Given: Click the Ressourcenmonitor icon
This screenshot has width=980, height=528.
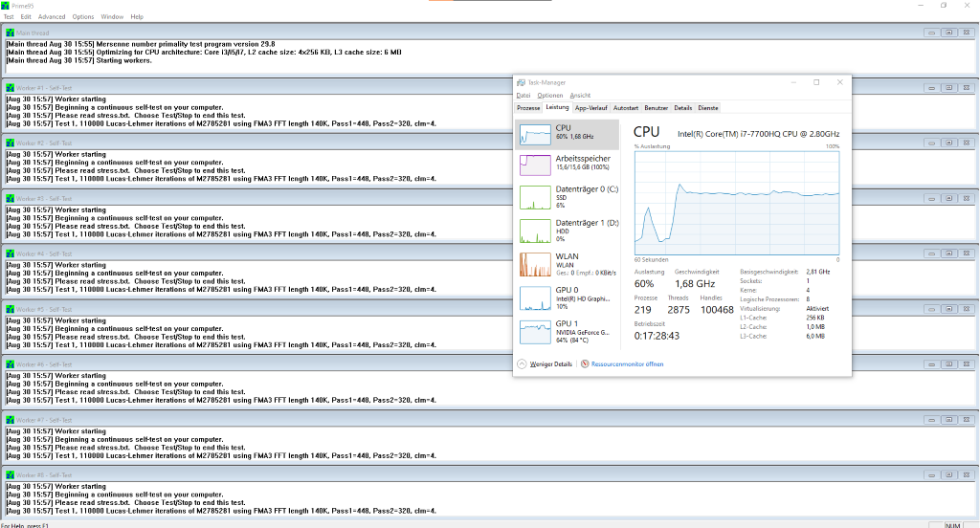Looking at the screenshot, I should tap(585, 364).
